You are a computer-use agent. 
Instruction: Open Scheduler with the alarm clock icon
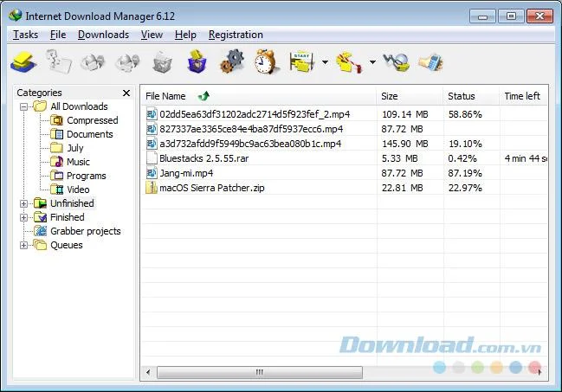[x=266, y=62]
